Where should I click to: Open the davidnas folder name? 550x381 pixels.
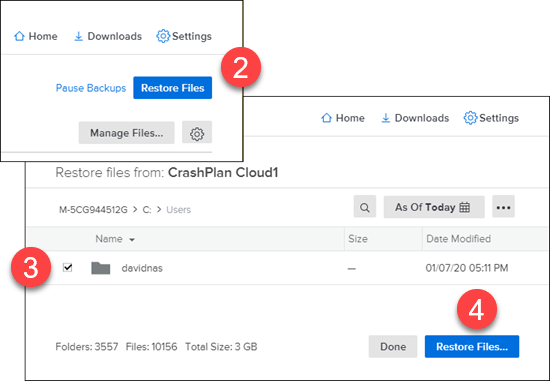[142, 268]
